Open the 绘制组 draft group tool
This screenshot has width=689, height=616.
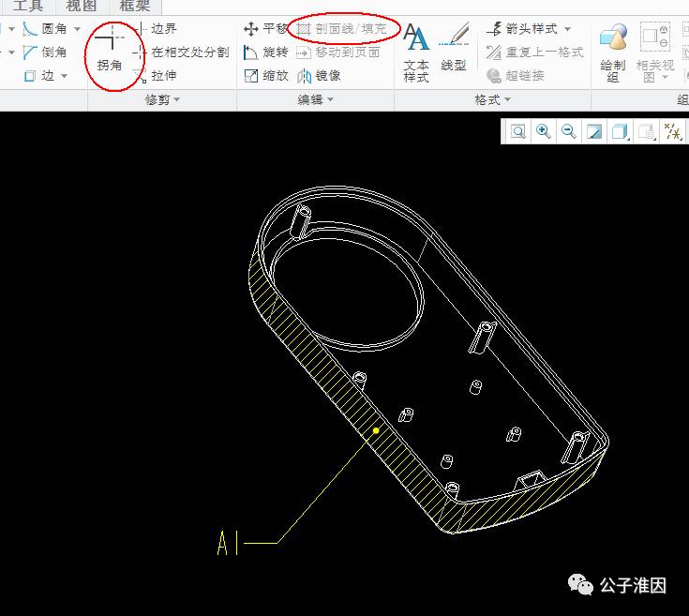(x=613, y=53)
